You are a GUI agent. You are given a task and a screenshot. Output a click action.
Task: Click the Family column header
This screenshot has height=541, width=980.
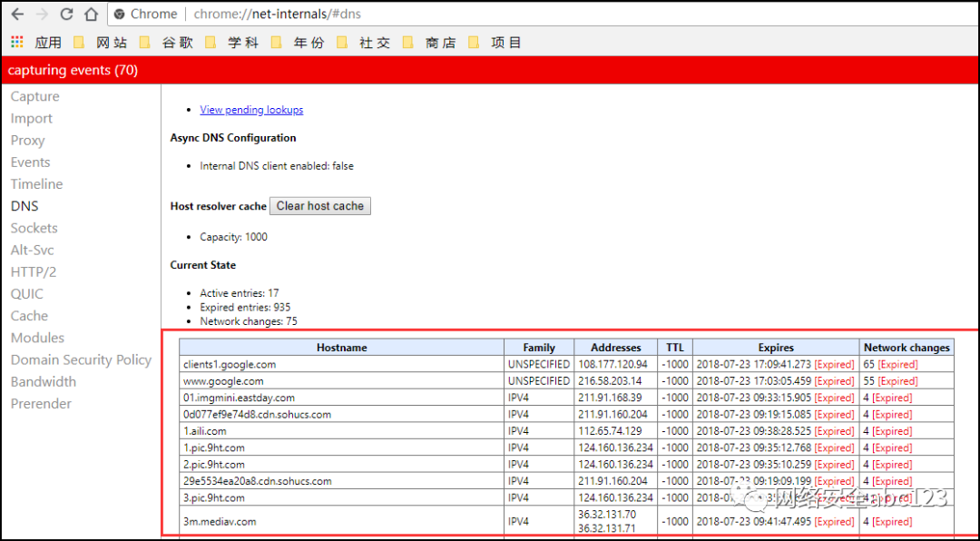click(539, 347)
